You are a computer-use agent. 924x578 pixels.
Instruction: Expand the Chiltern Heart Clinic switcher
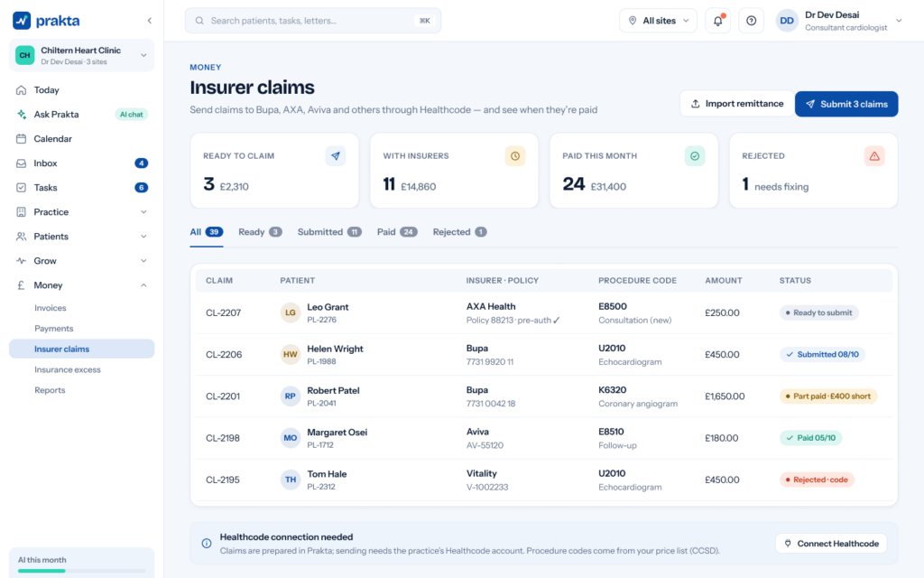pos(81,55)
